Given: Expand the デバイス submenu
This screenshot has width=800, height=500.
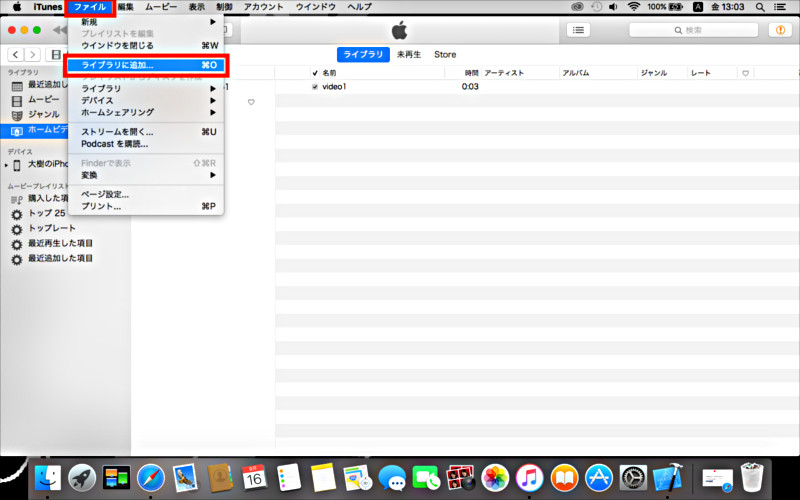Looking at the screenshot, I should 148,101.
